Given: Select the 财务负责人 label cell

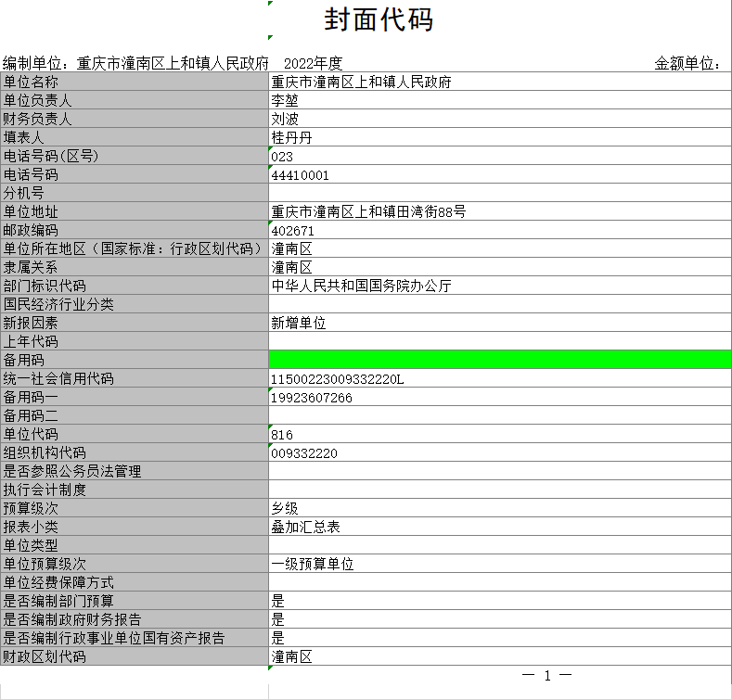Looking at the screenshot, I should click(x=135, y=119).
